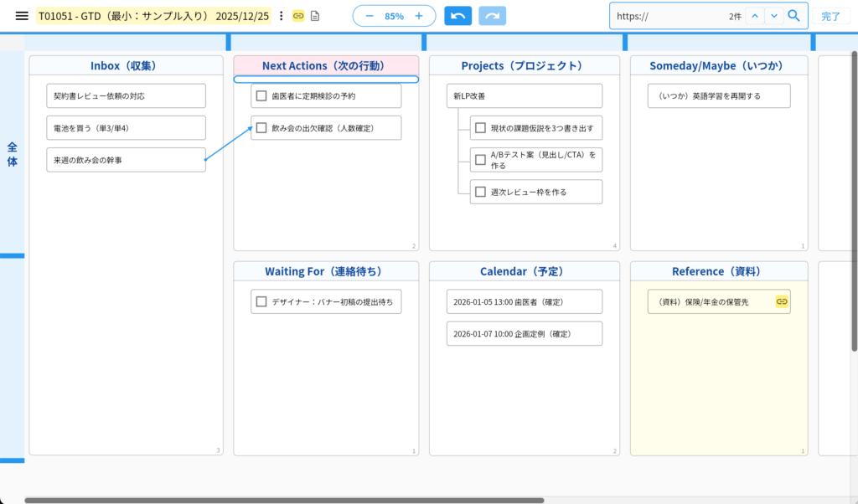Click the 完了 button
Viewport: 858px width, 504px height.
point(830,16)
